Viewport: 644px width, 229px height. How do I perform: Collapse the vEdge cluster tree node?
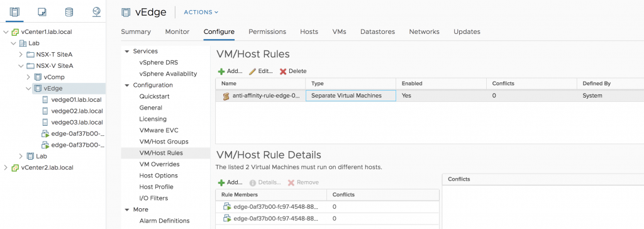[28, 89]
